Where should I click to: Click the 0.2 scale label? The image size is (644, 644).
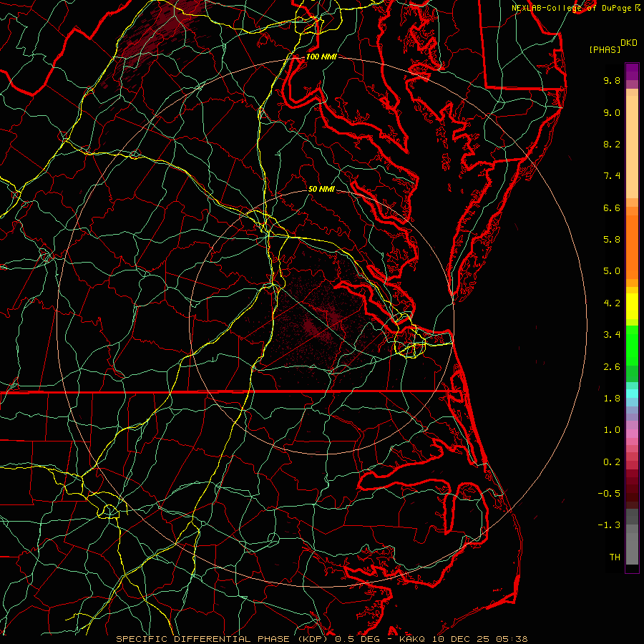pos(612,462)
